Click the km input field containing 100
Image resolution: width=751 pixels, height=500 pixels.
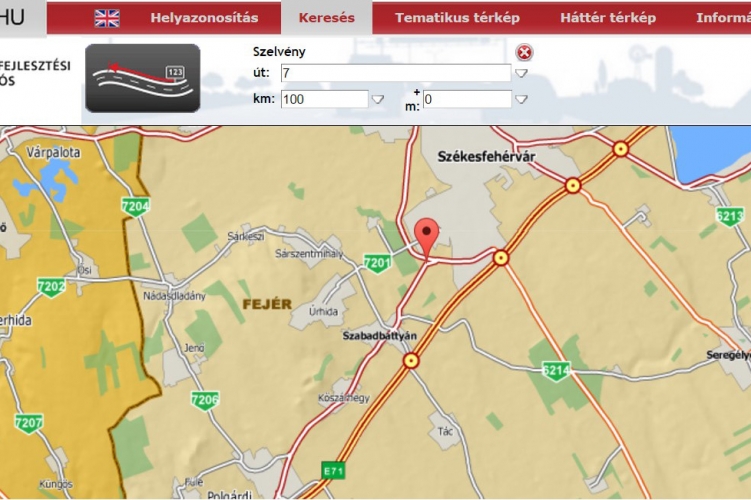pyautogui.click(x=324, y=99)
